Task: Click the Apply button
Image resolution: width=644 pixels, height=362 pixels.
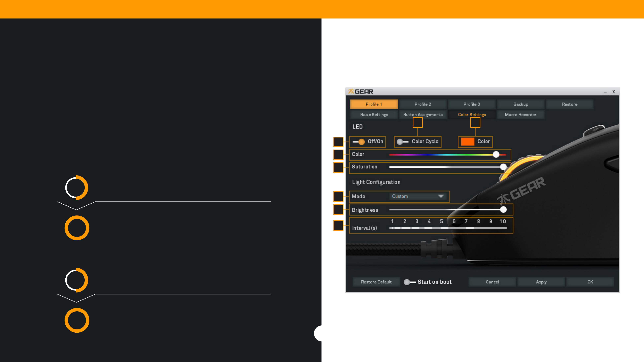Action: pos(541,282)
